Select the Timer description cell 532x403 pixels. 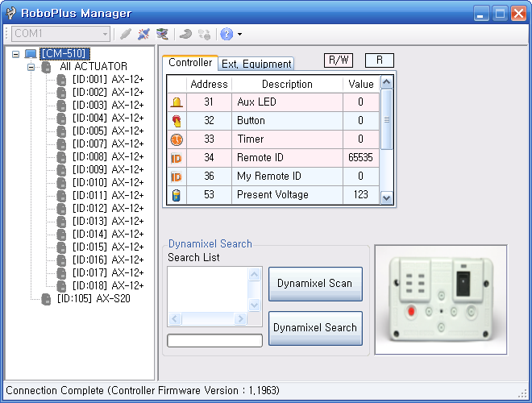tap(288, 139)
